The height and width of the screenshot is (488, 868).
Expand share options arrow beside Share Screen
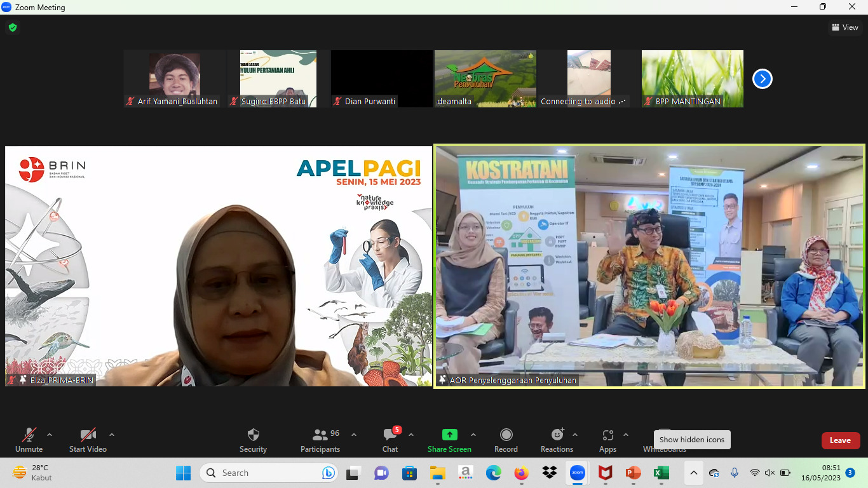(x=473, y=435)
